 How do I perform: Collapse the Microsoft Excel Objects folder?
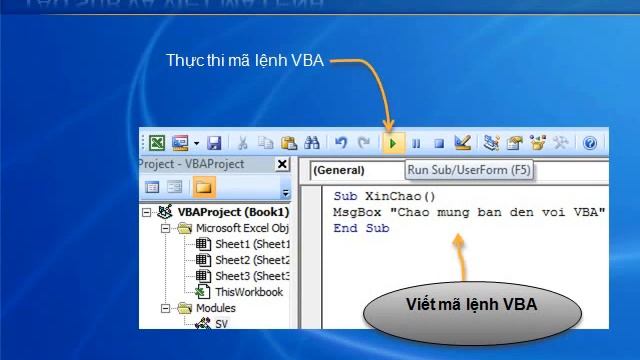click(165, 228)
